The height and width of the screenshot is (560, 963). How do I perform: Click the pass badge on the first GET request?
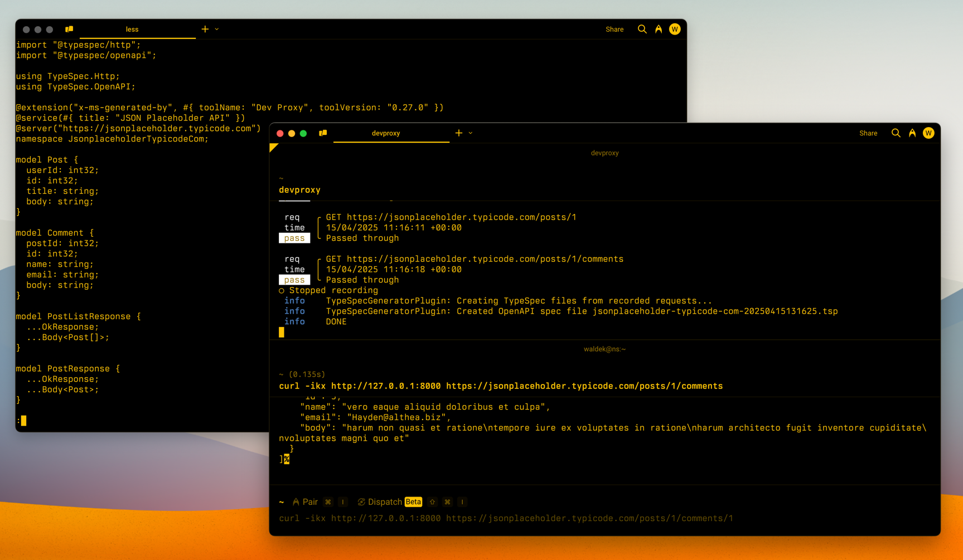pyautogui.click(x=294, y=238)
